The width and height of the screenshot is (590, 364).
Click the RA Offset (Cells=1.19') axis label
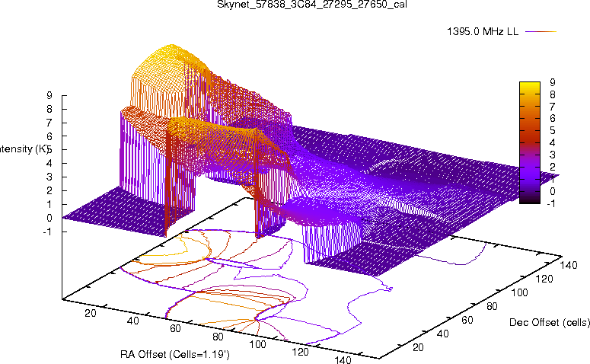pyautogui.click(x=174, y=354)
